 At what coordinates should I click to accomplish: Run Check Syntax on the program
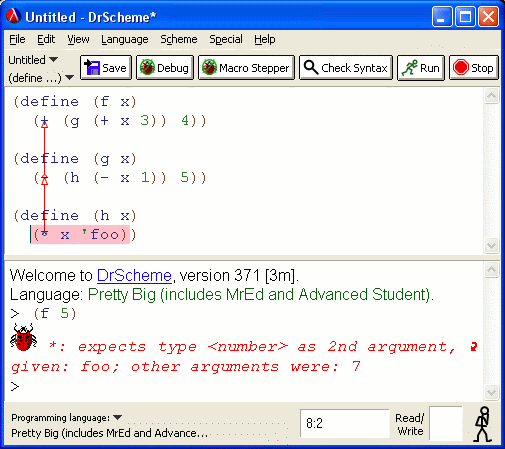click(x=346, y=68)
